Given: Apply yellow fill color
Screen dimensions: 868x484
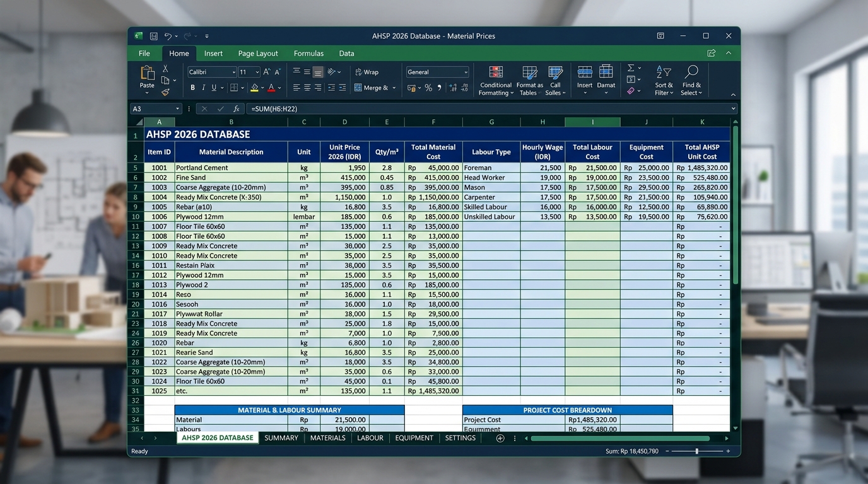Looking at the screenshot, I should tap(254, 88).
